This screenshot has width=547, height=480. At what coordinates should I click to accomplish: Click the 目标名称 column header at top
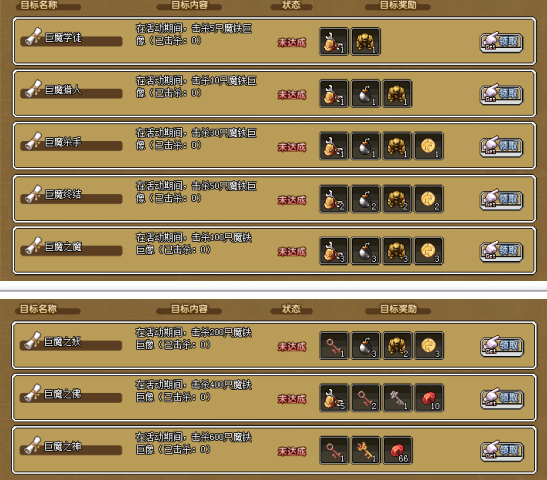point(39,5)
